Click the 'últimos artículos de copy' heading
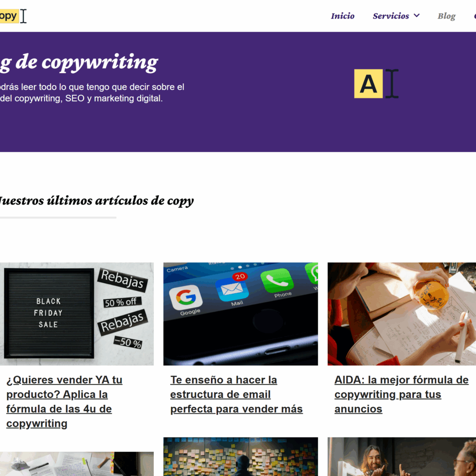This screenshot has width=476, height=476. (97, 201)
